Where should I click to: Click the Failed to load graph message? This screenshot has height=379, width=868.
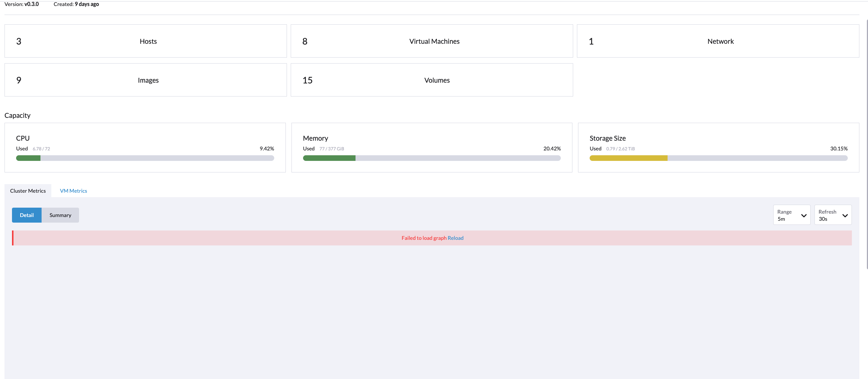tap(424, 238)
